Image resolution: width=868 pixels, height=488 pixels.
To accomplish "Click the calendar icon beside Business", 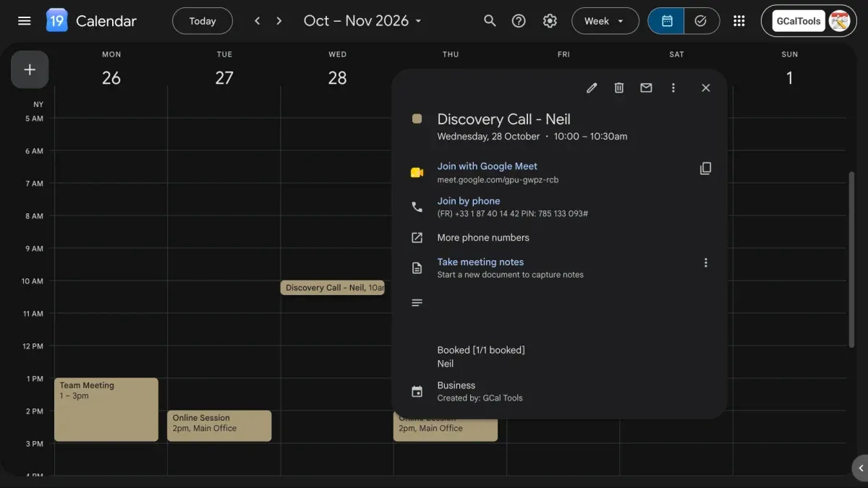I will coord(417,392).
